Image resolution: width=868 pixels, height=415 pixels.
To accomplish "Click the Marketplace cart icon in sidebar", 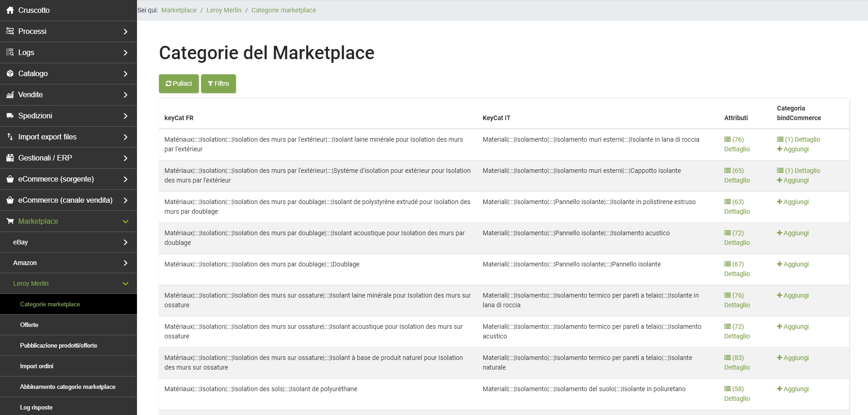I will [x=10, y=221].
